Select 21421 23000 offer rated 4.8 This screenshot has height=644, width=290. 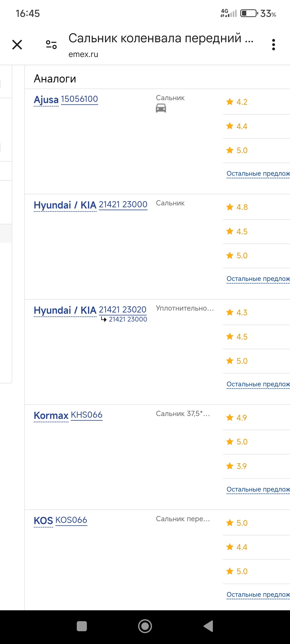[x=256, y=207]
